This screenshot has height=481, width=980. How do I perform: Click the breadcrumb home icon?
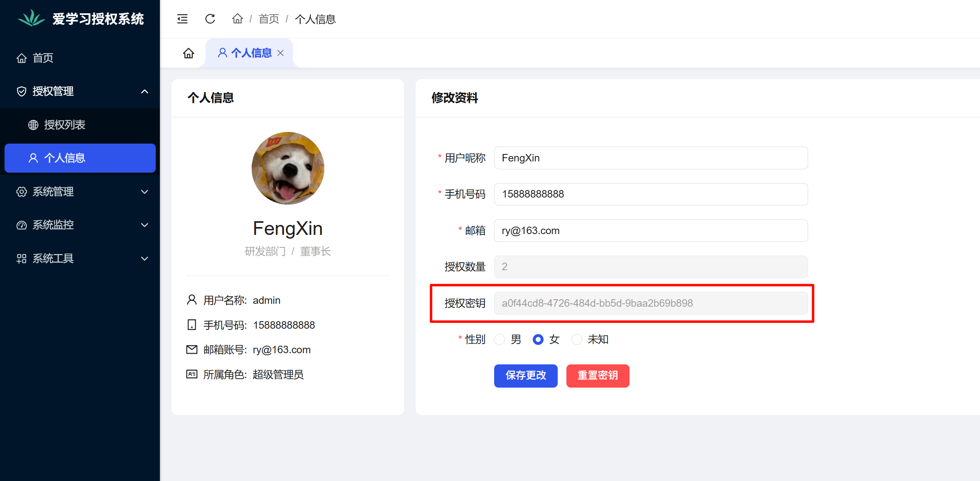[237, 19]
